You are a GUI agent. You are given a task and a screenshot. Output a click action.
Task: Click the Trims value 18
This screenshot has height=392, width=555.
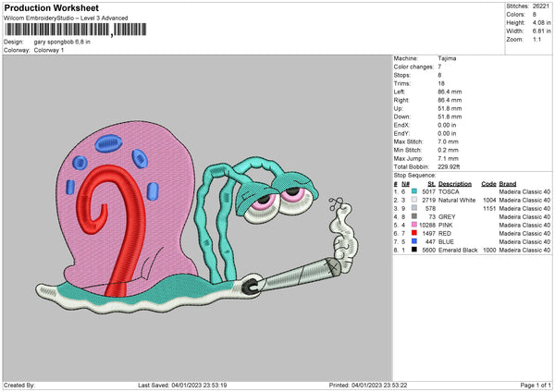coord(441,83)
